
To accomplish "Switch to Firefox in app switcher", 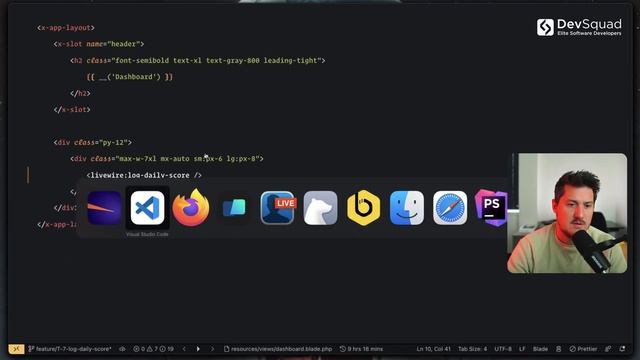I will click(x=191, y=208).
